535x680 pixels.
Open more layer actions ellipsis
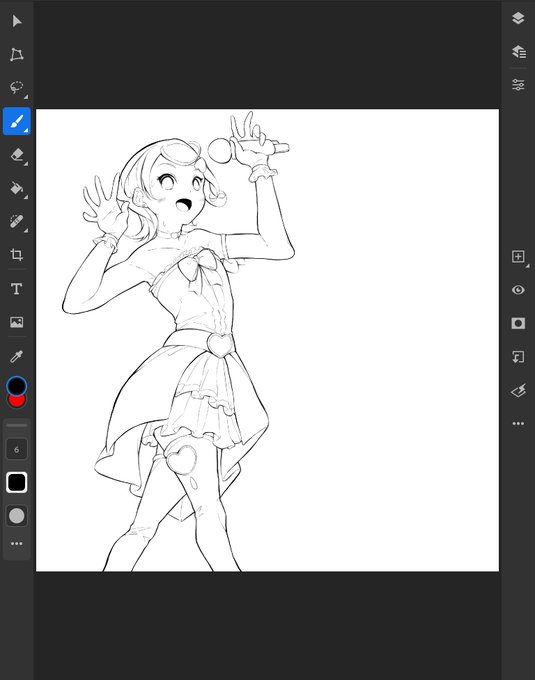[518, 423]
